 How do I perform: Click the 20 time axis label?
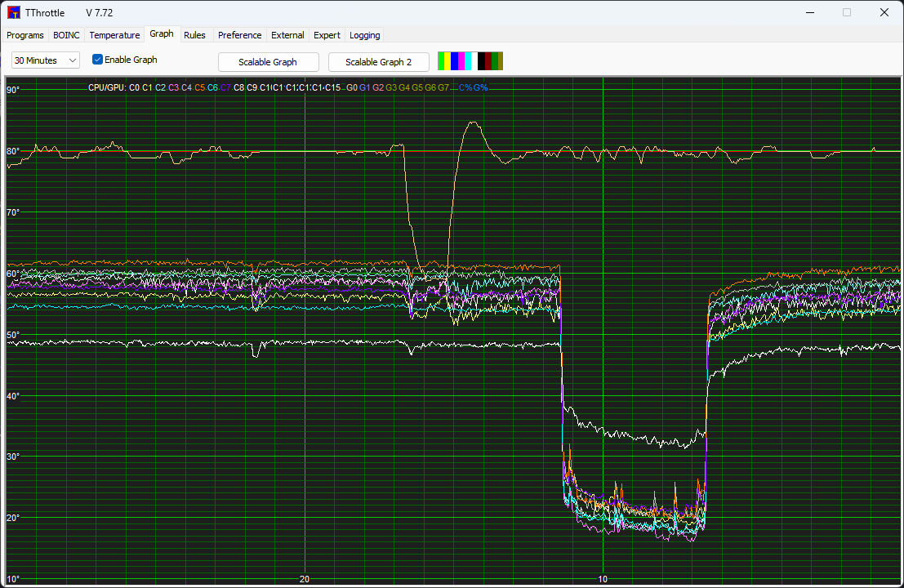point(305,579)
